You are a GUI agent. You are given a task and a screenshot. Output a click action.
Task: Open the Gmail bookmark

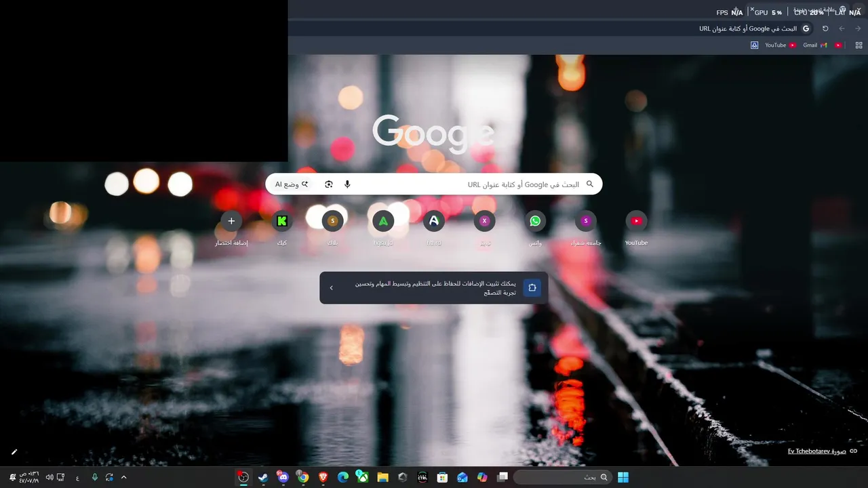[815, 45]
